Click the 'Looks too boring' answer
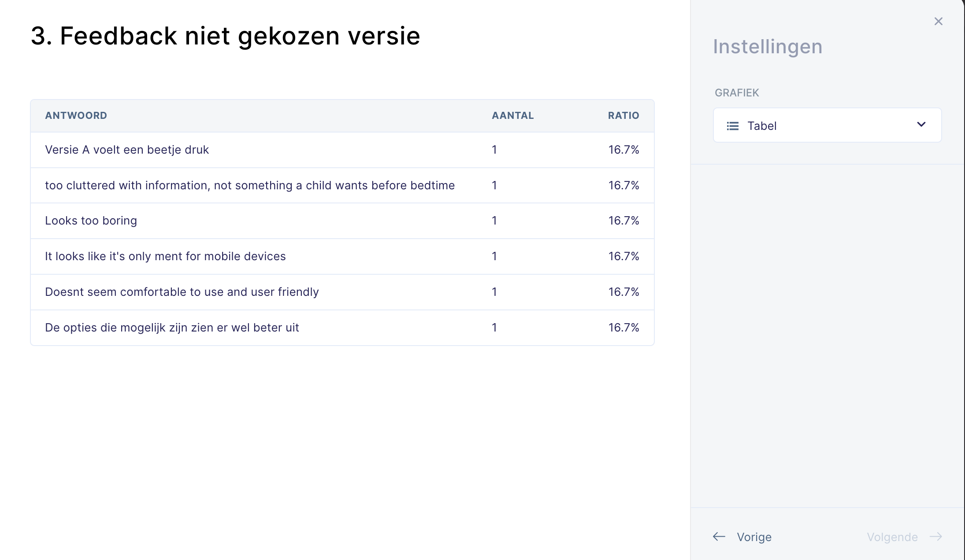Viewport: 965px width, 560px height. tap(91, 221)
